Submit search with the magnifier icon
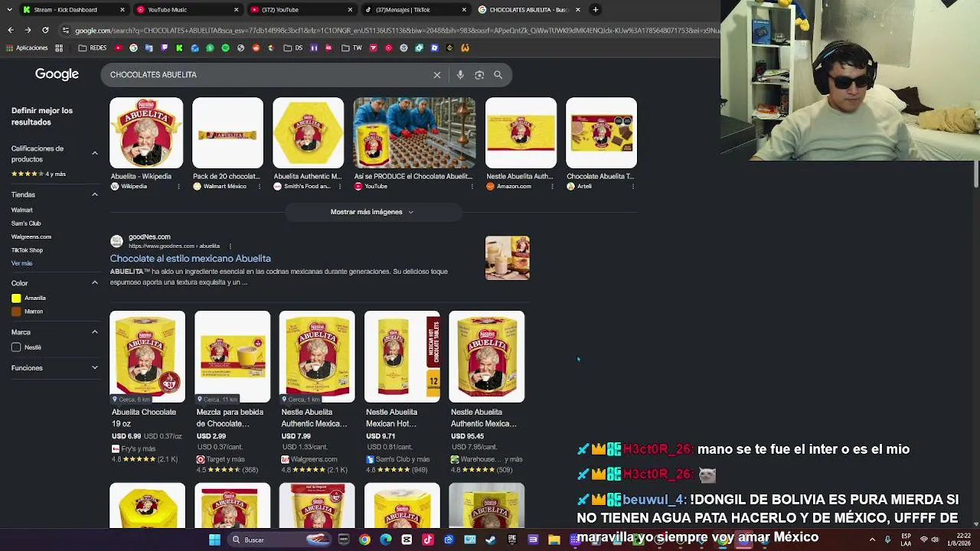Viewport: 980px width, 551px height. point(498,75)
